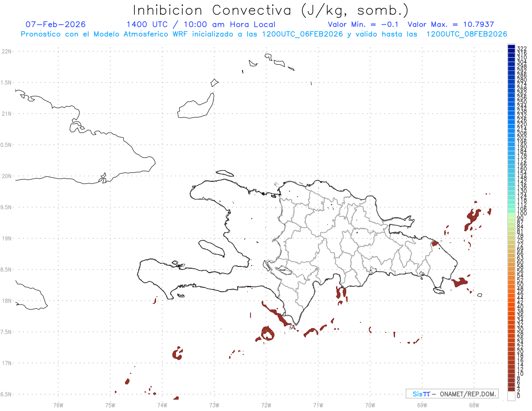Click the legend value "10" on the color bar

point(520,374)
